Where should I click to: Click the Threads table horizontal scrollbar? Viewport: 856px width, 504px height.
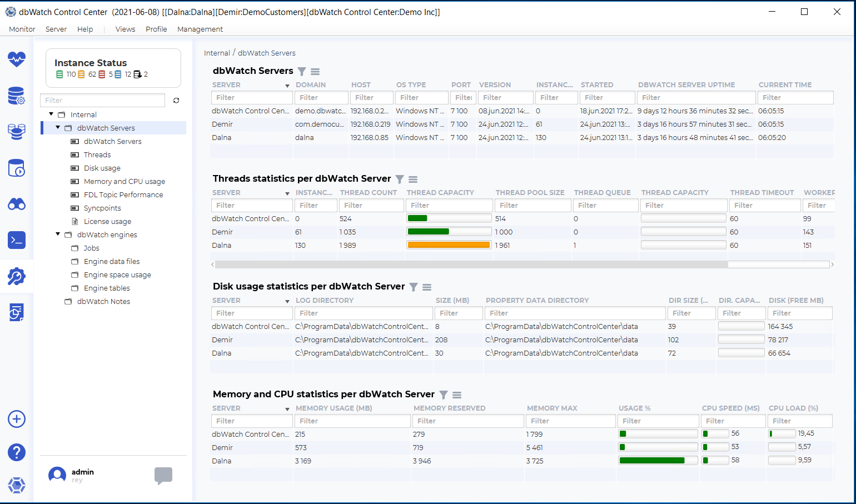[x=471, y=265]
